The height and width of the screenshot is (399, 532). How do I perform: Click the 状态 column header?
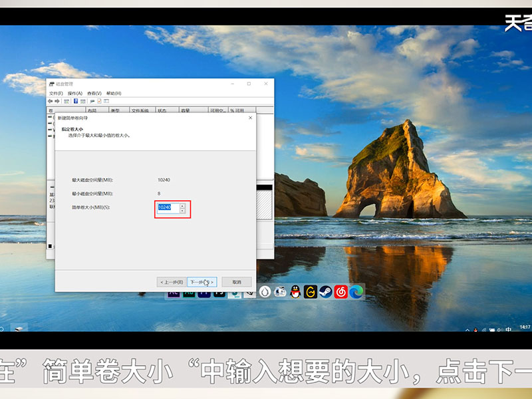[x=168, y=110]
